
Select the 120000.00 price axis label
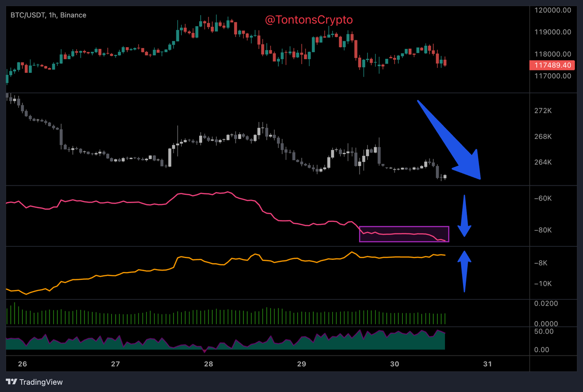point(553,10)
